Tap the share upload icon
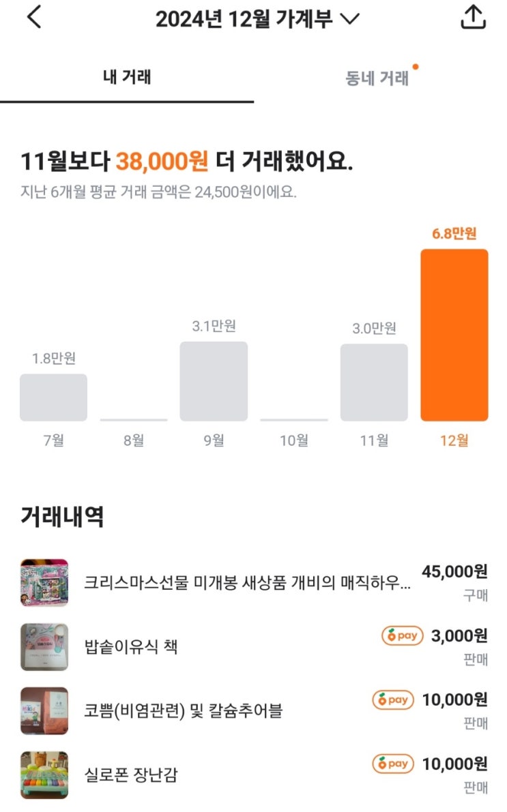 point(473,18)
